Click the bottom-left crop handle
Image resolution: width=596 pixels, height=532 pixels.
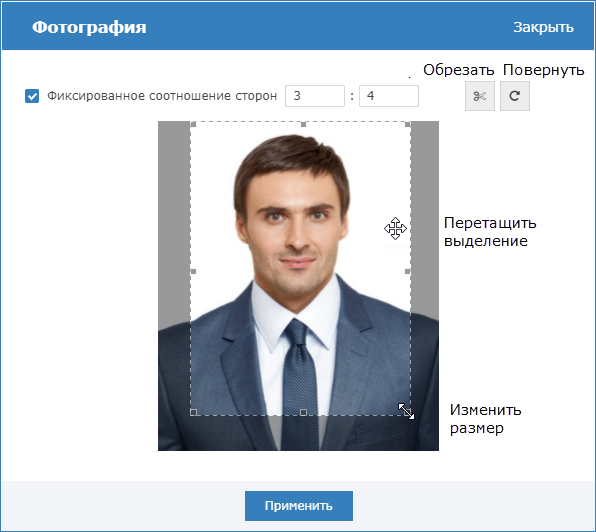[193, 412]
